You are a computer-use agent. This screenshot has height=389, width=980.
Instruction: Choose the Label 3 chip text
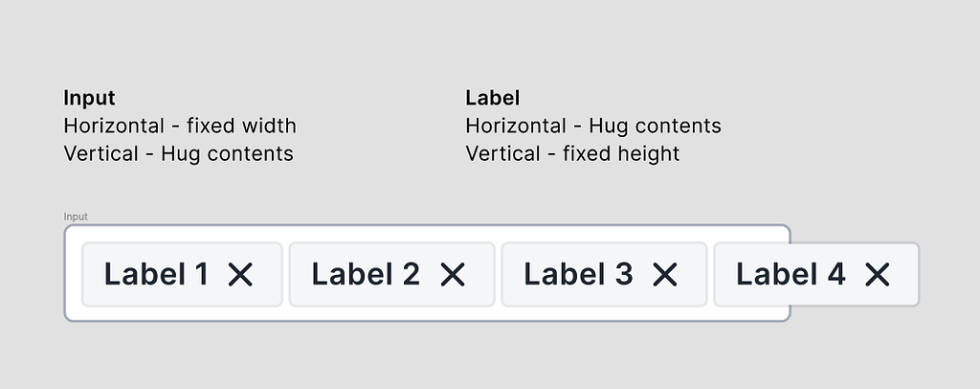[578, 275]
